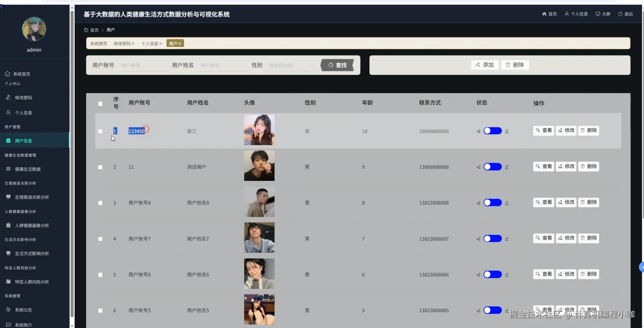Click 删除 to remove 用户姓名8

[x=589, y=202]
